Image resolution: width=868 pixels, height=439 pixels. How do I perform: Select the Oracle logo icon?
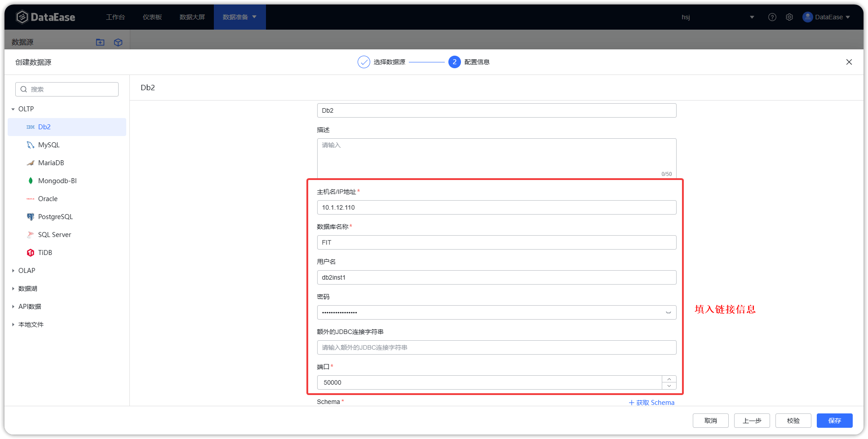30,199
